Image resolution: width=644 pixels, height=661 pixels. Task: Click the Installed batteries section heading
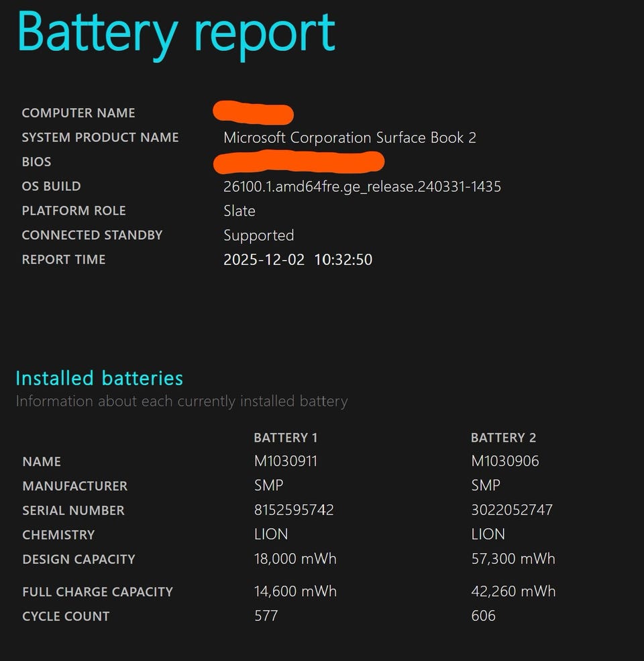tap(99, 378)
